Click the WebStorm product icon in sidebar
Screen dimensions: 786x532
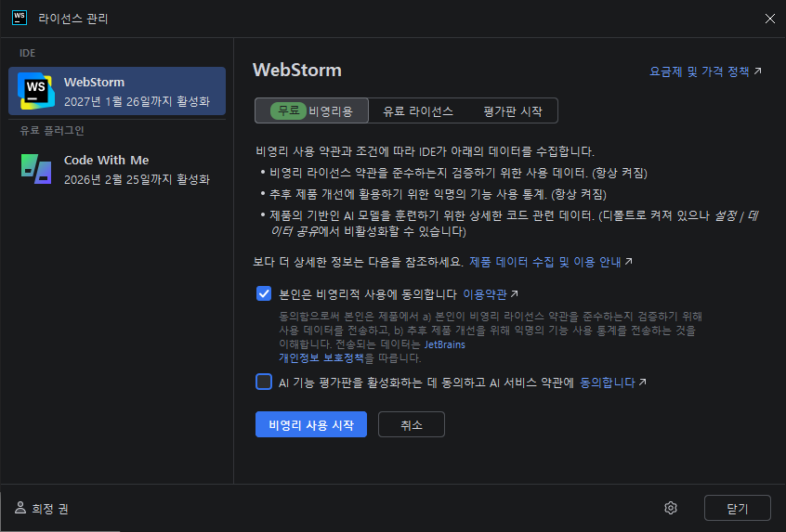(36, 91)
